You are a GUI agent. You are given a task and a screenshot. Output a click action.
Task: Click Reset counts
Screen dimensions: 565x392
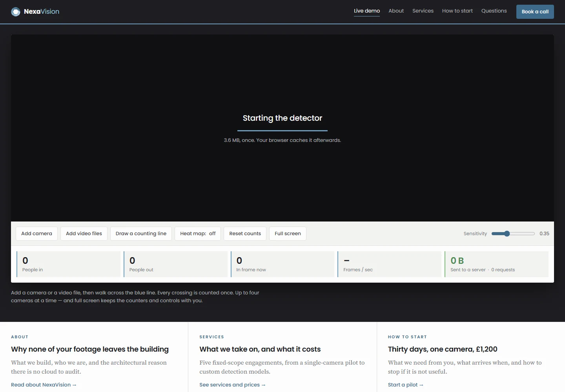245,234
